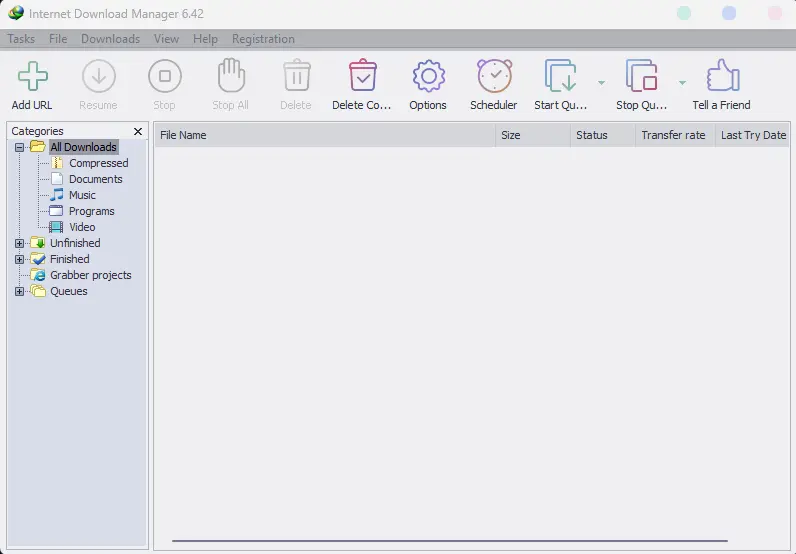Open the Stop Queue dropdown arrow

(683, 82)
